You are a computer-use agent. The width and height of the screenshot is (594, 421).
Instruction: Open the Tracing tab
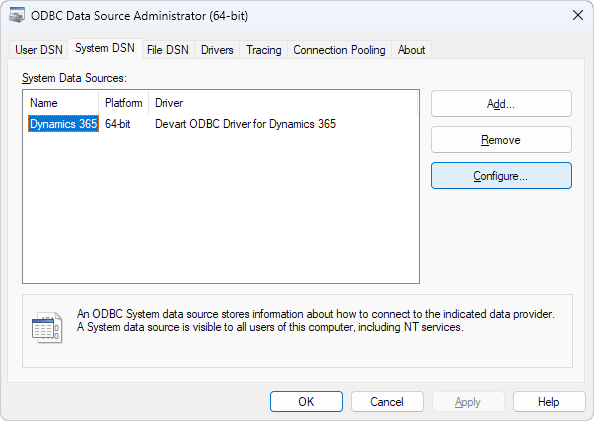coord(264,50)
